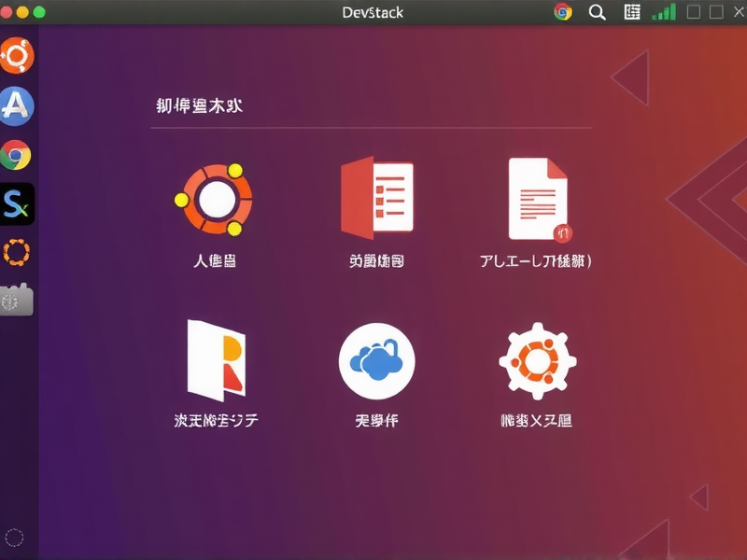
Task: Open the Files icon in the dock
Action: click(17, 299)
